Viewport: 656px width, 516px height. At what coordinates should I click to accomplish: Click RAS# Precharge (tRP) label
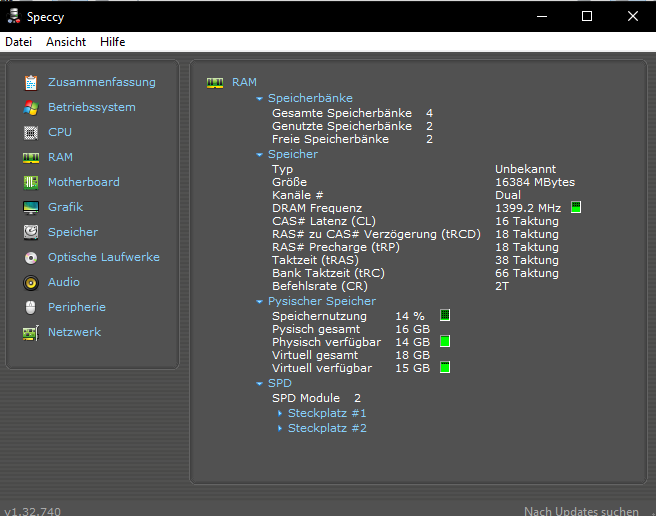pos(336,247)
